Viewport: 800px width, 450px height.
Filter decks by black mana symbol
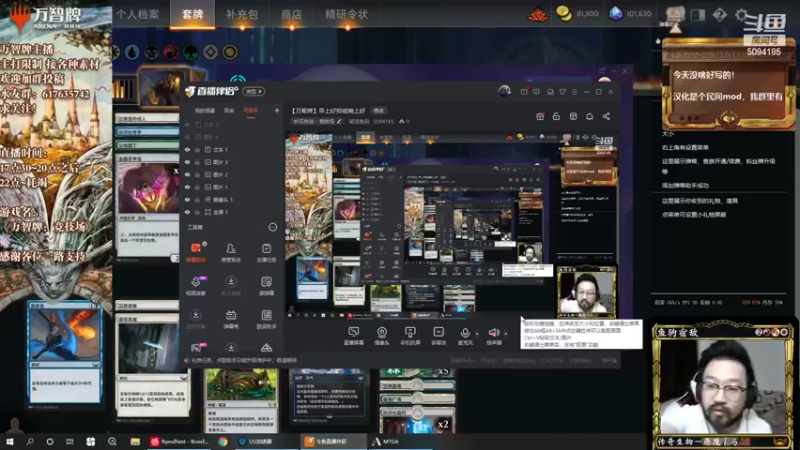tap(152, 52)
